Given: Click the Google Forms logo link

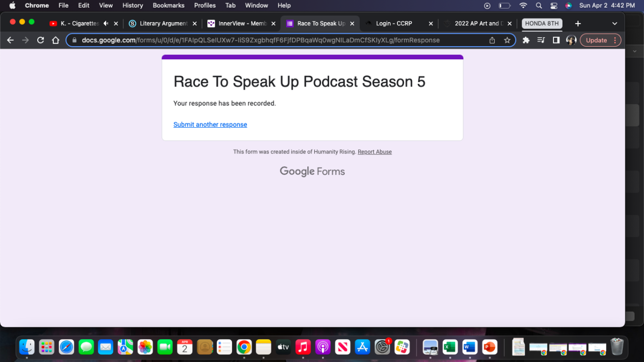Looking at the screenshot, I should pos(312,171).
